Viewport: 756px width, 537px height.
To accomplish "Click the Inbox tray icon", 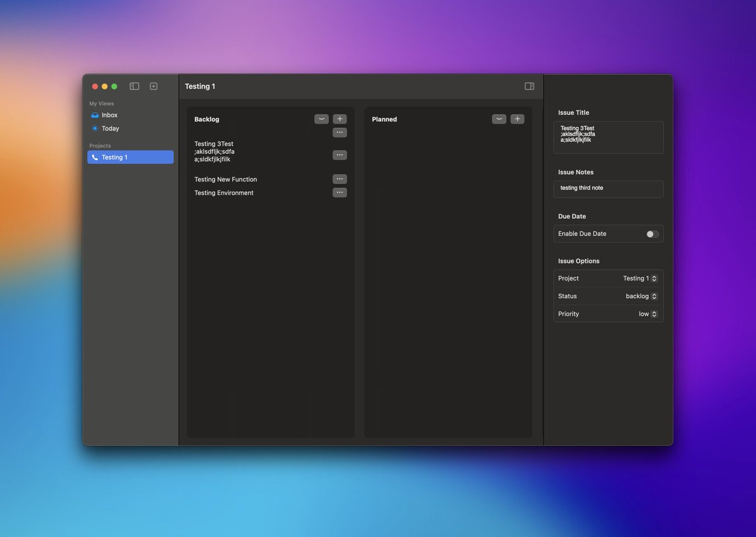I will (x=95, y=115).
